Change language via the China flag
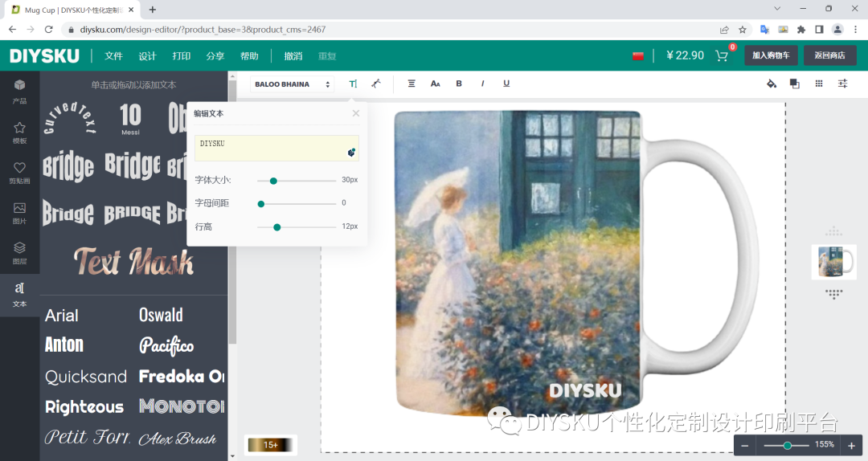 click(x=637, y=56)
